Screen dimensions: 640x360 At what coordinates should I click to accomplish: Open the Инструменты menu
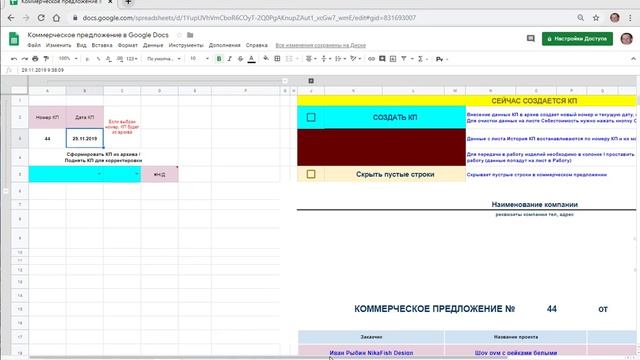click(x=186, y=45)
